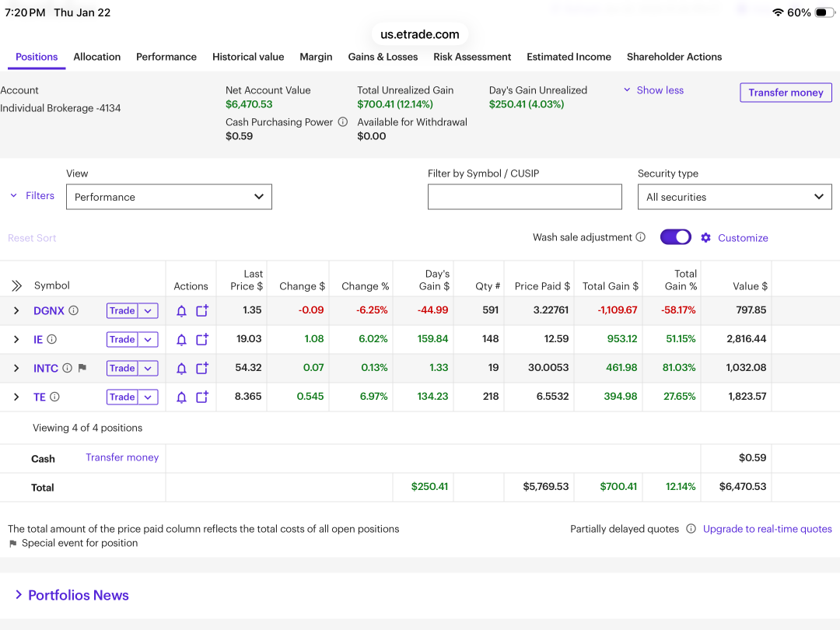
Task: Click add-to-watchlist icon for TE row
Action: (202, 397)
